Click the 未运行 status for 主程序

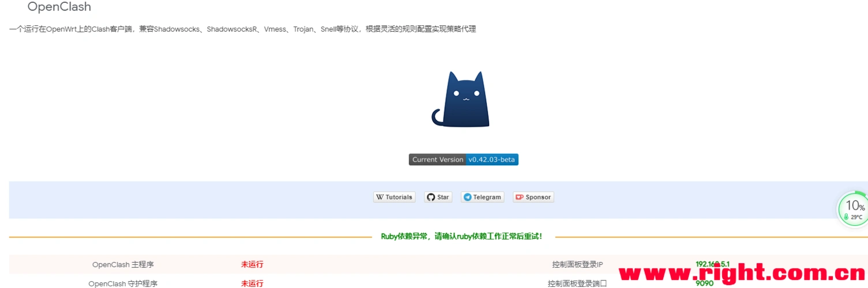pyautogui.click(x=252, y=264)
